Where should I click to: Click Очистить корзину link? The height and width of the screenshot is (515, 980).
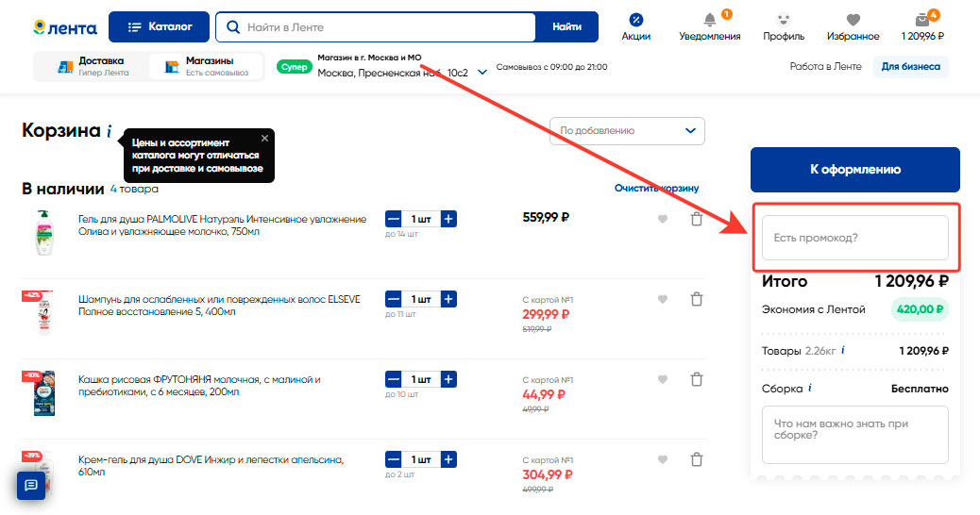click(x=656, y=188)
